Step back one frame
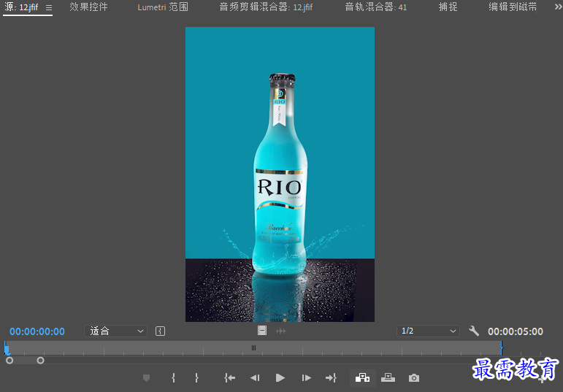 tap(255, 377)
